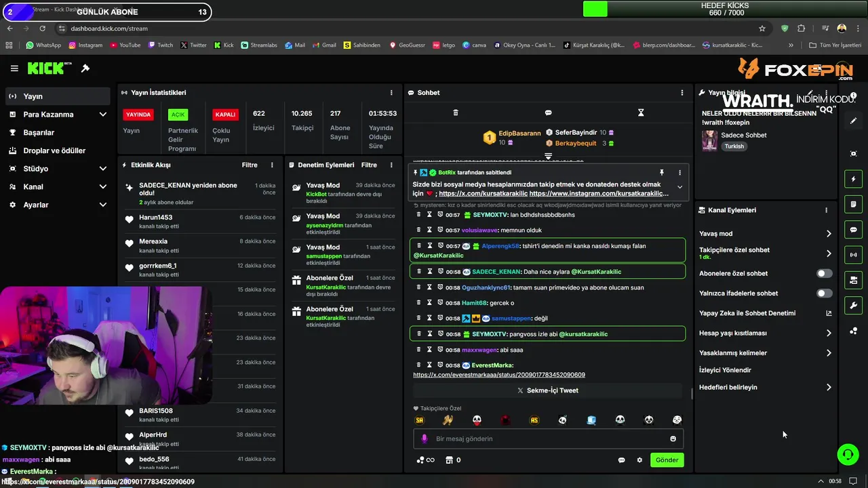Viewport: 868px width, 488px height.
Task: Click the green AÇIK partner program badge
Action: tap(178, 115)
